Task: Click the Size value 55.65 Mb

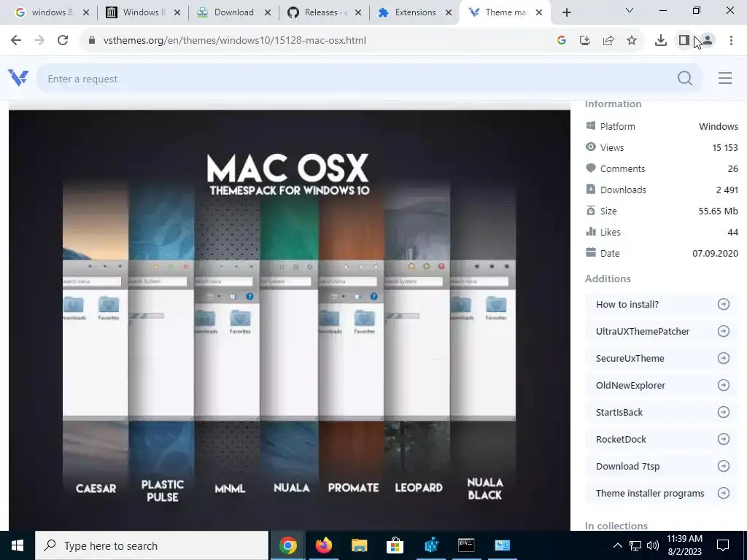Action: 718,211
